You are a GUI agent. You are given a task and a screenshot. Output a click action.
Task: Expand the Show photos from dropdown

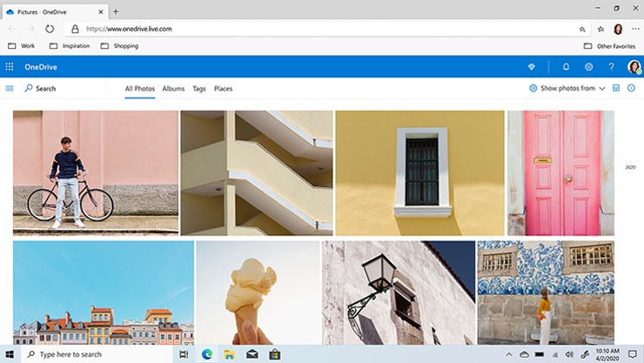(567, 88)
